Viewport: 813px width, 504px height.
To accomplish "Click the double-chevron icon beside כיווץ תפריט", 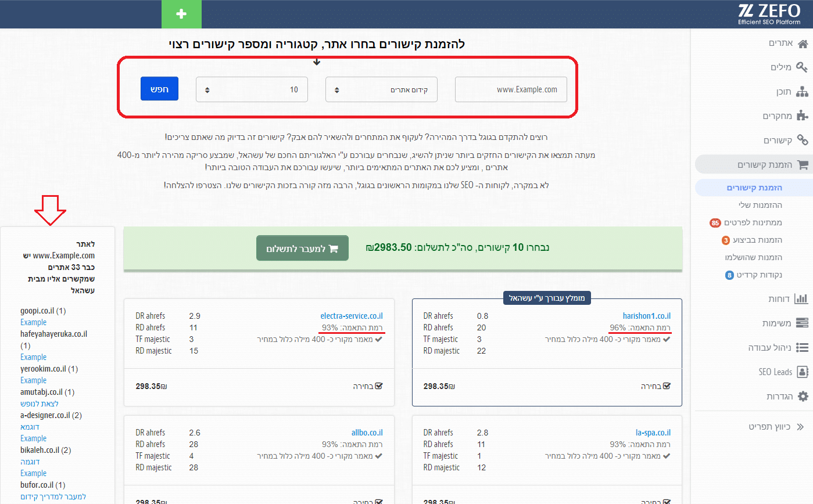I will pos(801,426).
